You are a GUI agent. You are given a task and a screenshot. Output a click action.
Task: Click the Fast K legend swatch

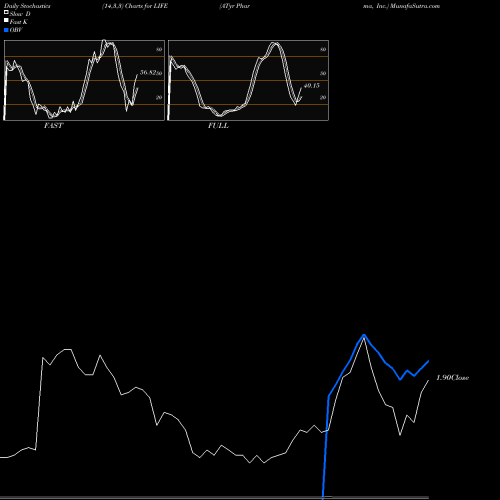(6, 21)
